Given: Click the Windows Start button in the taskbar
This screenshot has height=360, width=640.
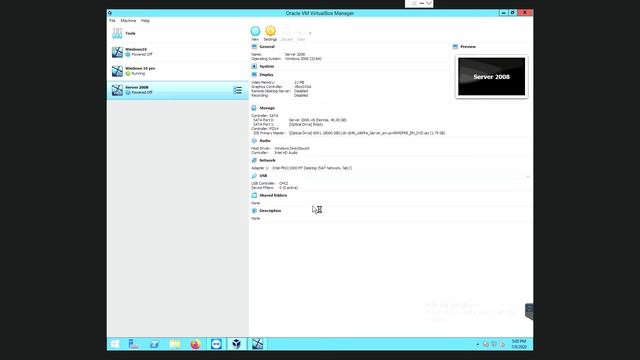Looking at the screenshot, I should pyautogui.click(x=115, y=344).
